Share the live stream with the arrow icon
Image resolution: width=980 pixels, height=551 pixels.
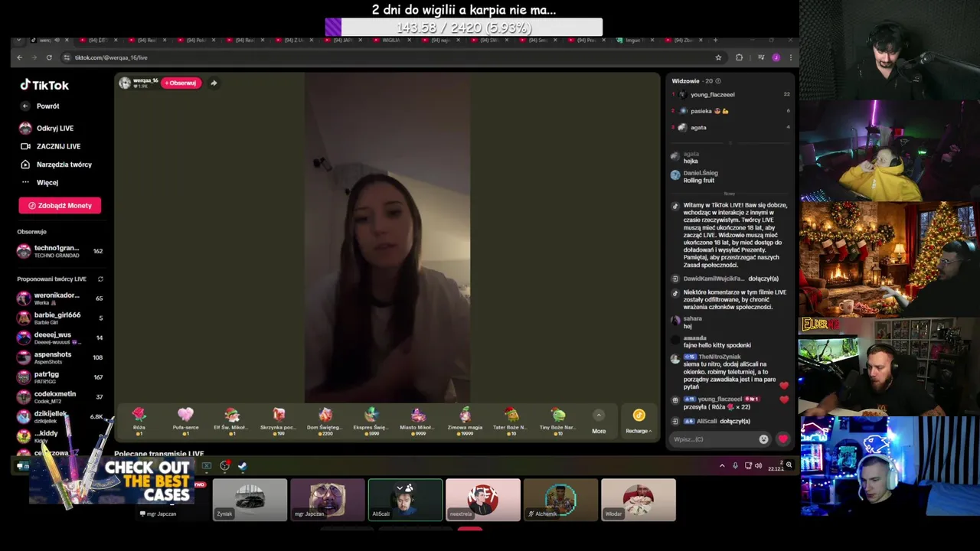click(x=214, y=83)
